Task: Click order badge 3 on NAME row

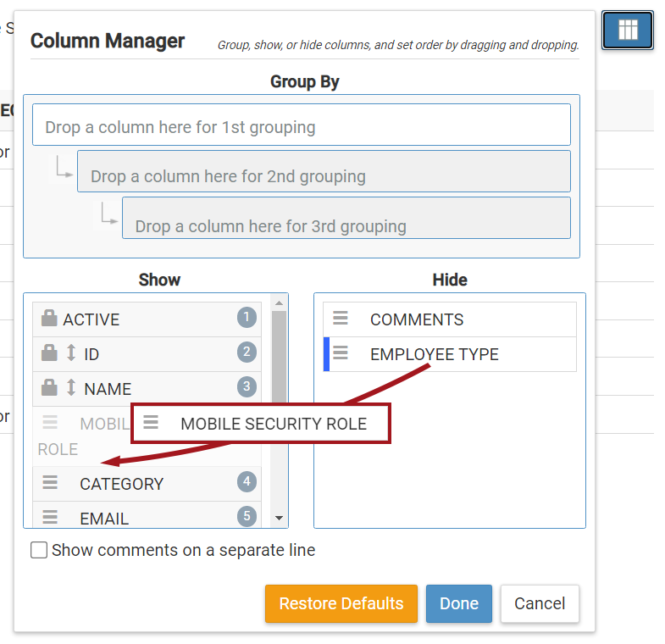Action: pos(247,387)
